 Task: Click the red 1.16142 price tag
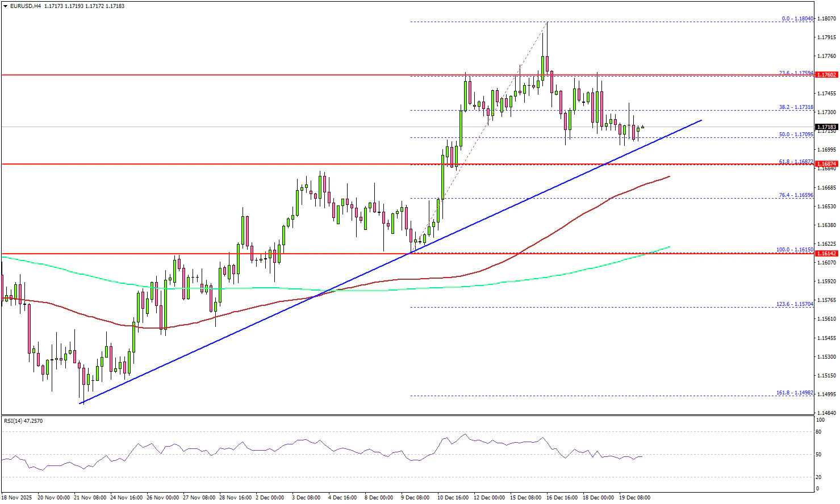click(x=826, y=254)
